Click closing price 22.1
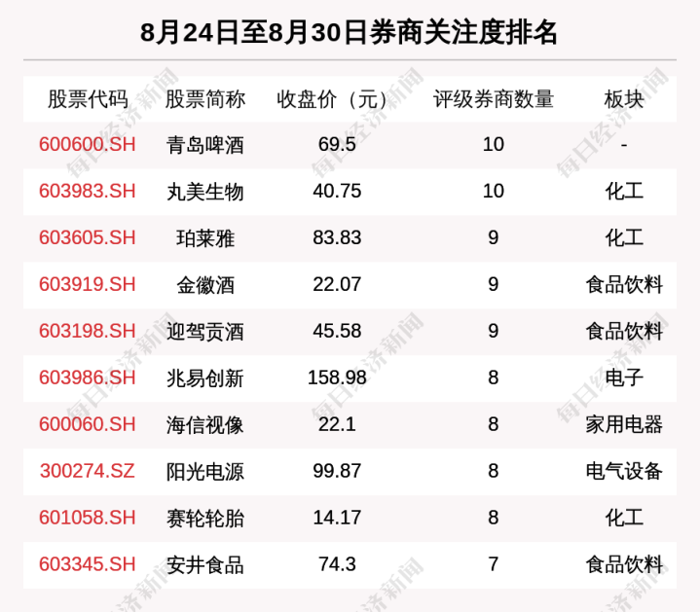This screenshot has height=612, width=700. tap(337, 424)
